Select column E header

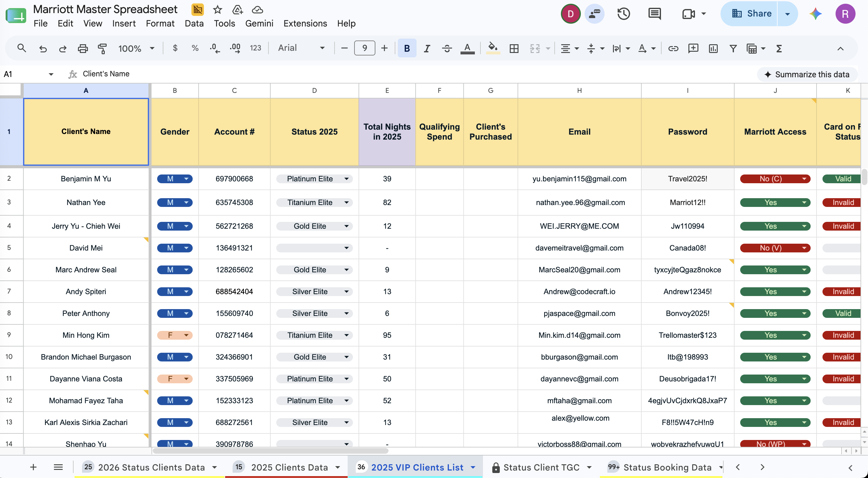387,91
